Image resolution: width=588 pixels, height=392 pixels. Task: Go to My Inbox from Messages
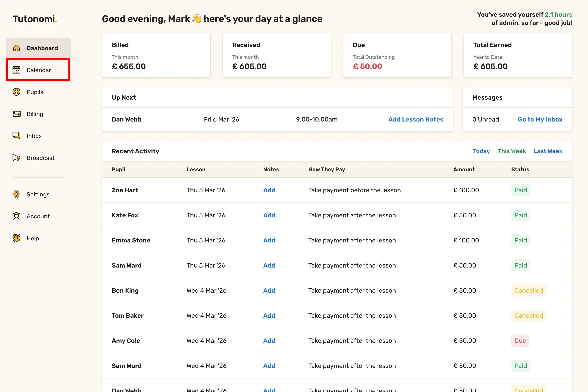tap(540, 120)
